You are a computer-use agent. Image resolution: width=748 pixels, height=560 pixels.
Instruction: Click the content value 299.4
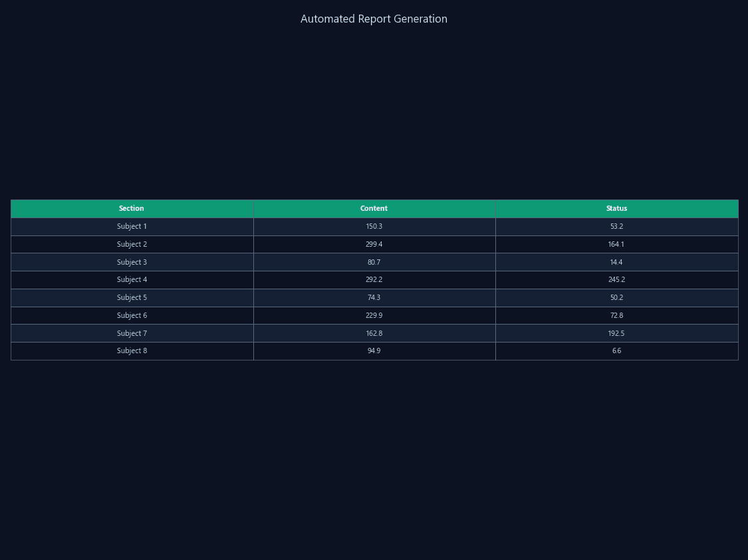[x=374, y=244]
